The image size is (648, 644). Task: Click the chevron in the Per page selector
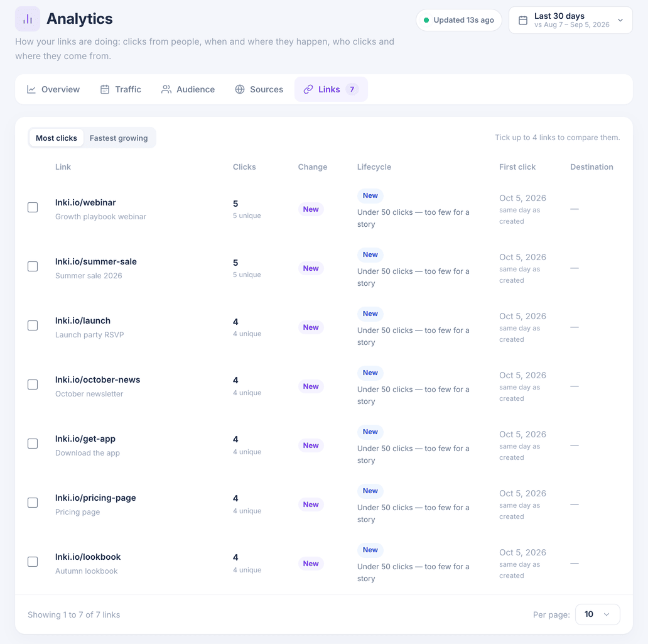(607, 614)
